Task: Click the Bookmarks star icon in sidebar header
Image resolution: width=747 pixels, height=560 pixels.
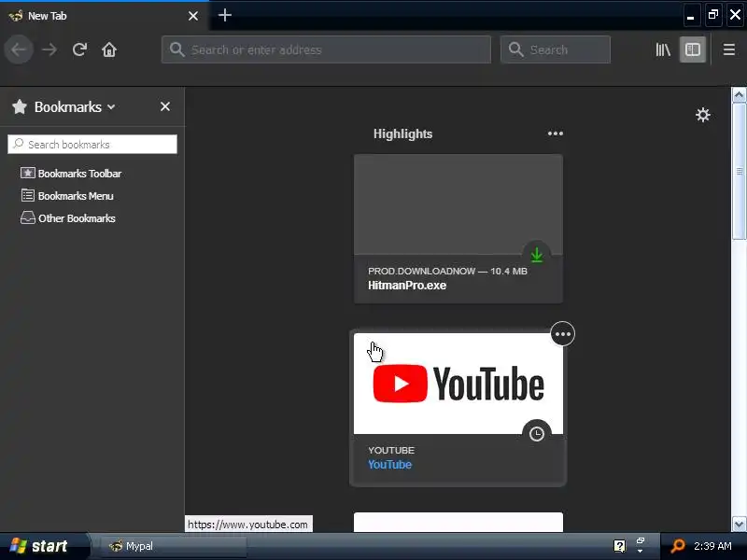Action: (20, 106)
